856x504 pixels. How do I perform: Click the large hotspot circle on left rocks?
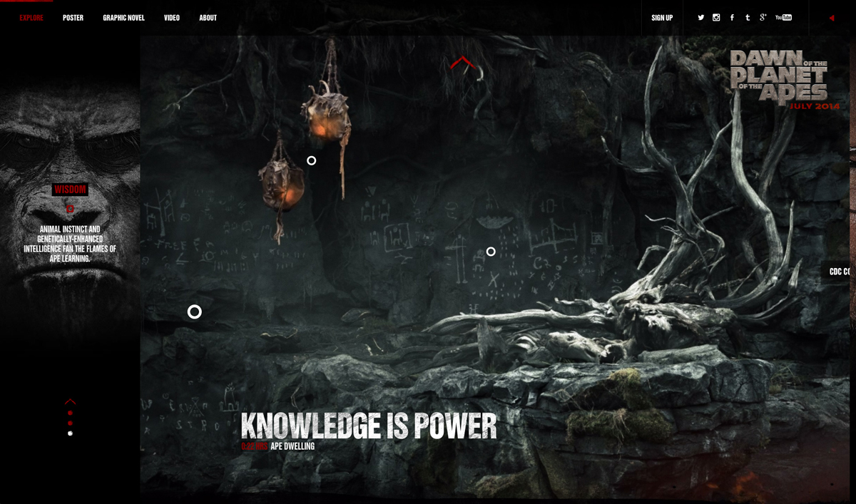click(x=194, y=312)
